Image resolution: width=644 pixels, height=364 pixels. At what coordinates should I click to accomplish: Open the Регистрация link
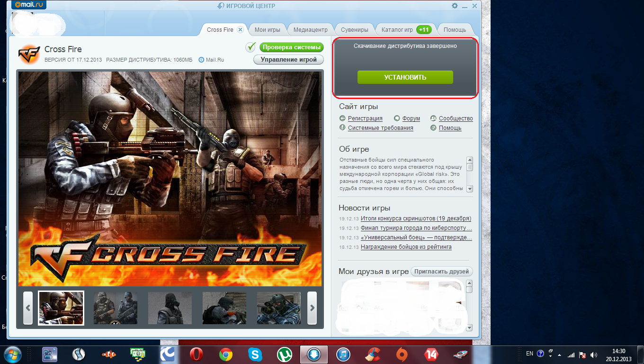point(365,118)
